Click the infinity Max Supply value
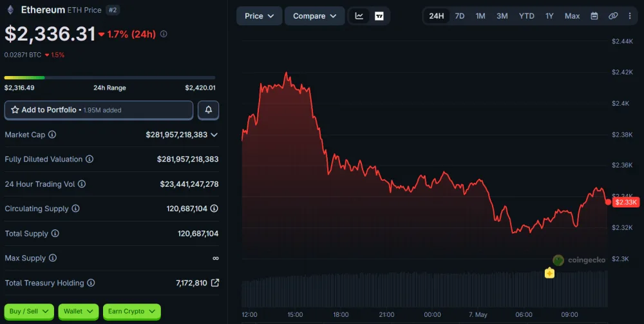 tap(216, 258)
